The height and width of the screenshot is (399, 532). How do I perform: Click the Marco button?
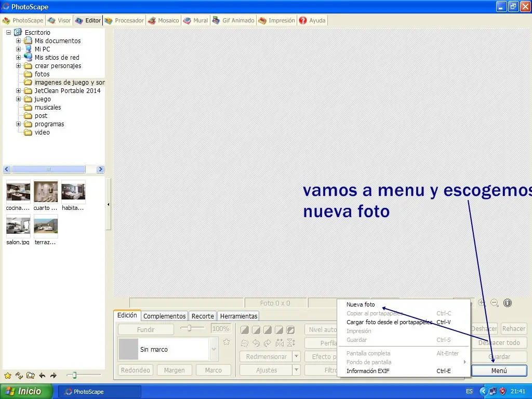214,370
